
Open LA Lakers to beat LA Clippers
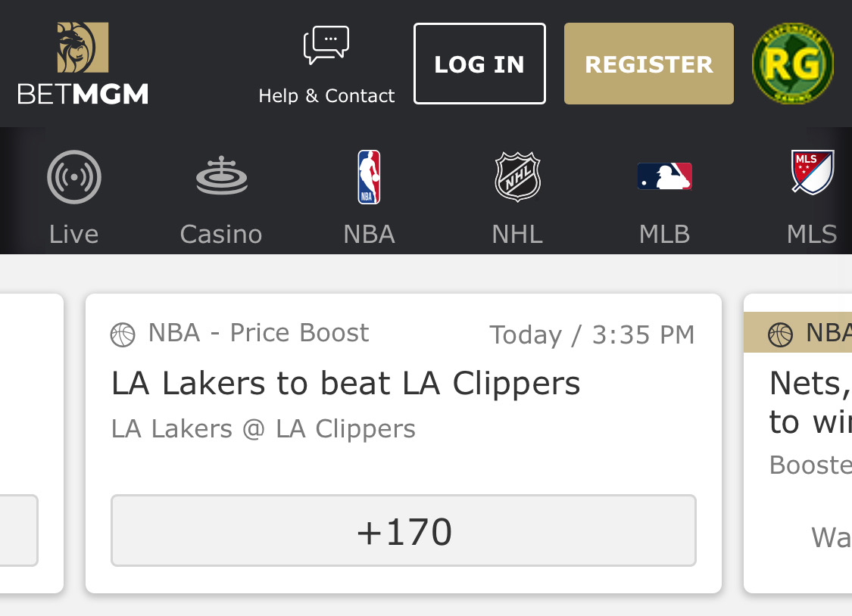(x=345, y=383)
